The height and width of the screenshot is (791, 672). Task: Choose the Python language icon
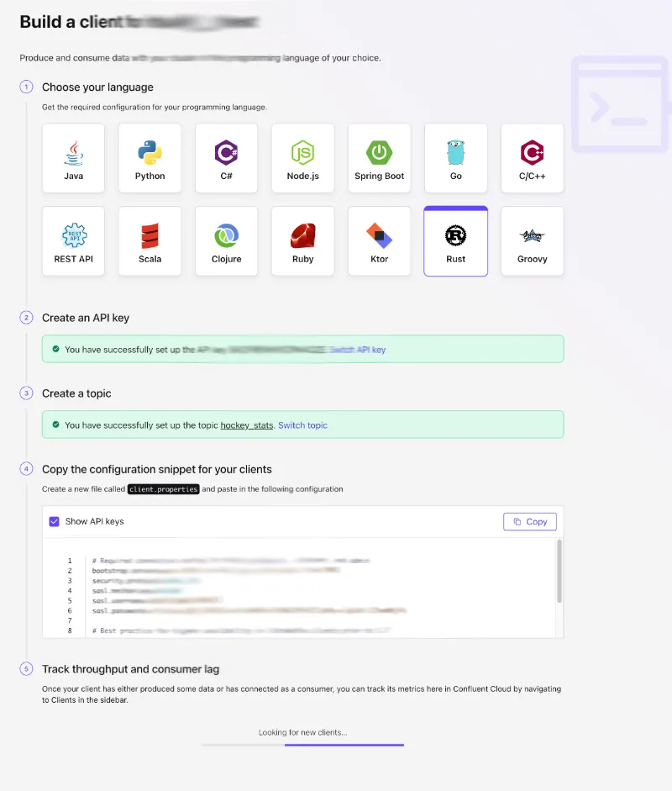[x=150, y=153]
